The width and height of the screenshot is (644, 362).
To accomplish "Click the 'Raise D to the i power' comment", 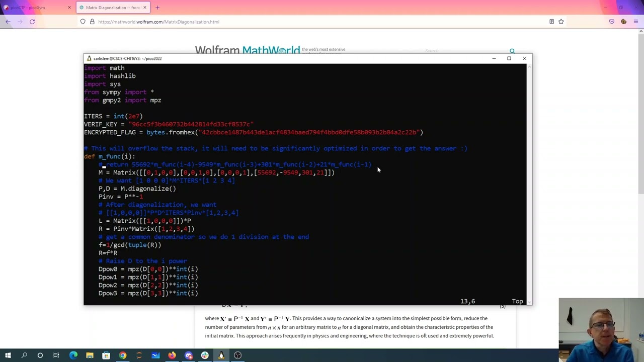I will click(x=143, y=261).
